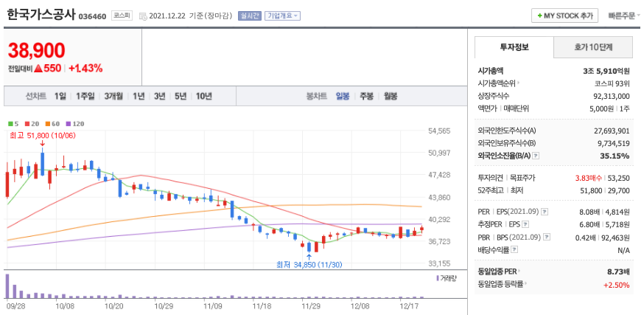Screen dimensions: 644x315
Task: Click the red up-triangle beside 550
Action: (38, 69)
